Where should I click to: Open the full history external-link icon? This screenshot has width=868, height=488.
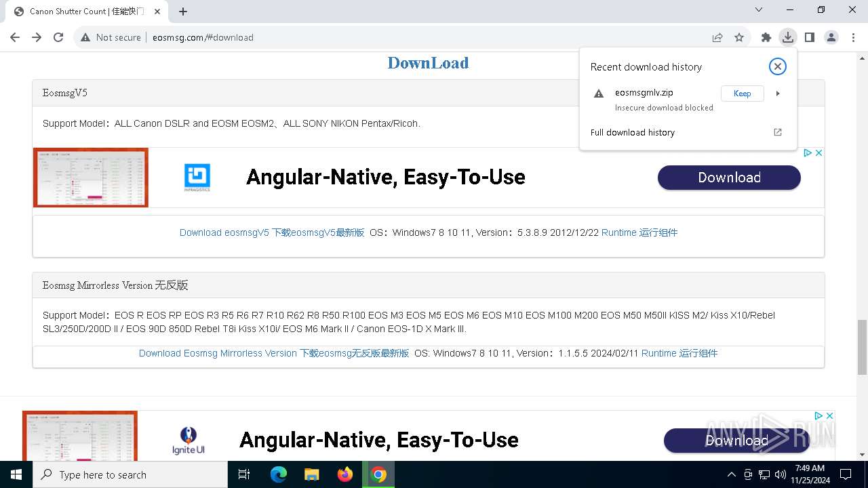778,132
